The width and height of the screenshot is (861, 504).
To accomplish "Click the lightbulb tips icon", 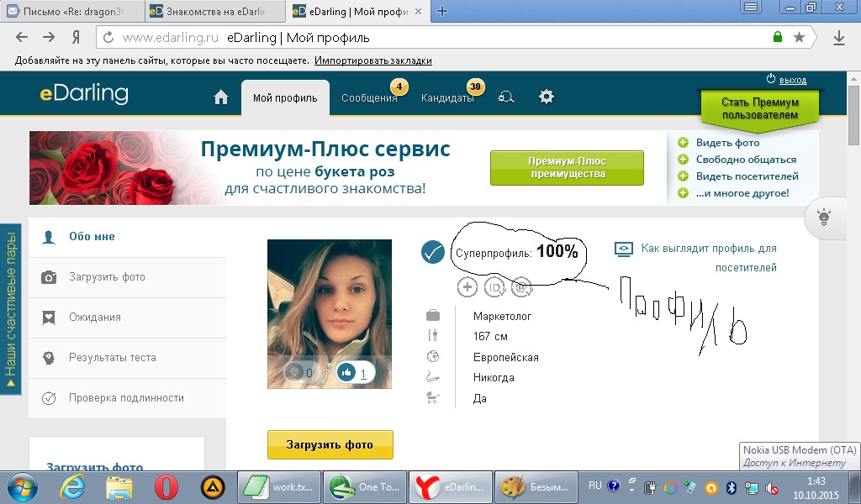I will point(824,218).
